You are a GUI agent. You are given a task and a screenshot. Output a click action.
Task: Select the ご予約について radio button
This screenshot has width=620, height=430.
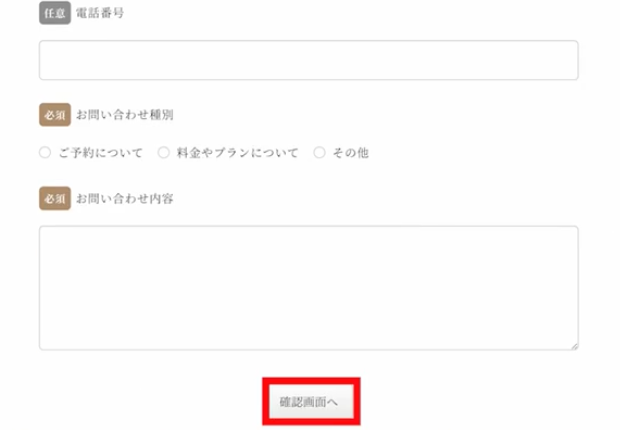[45, 152]
